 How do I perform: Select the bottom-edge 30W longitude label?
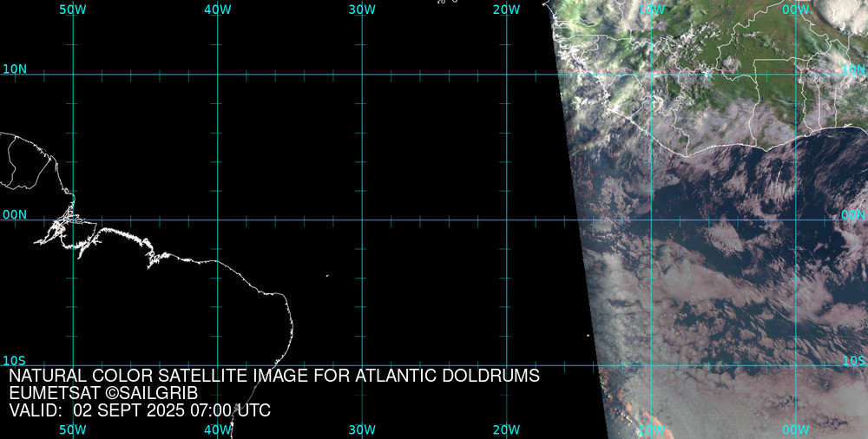[x=363, y=430]
